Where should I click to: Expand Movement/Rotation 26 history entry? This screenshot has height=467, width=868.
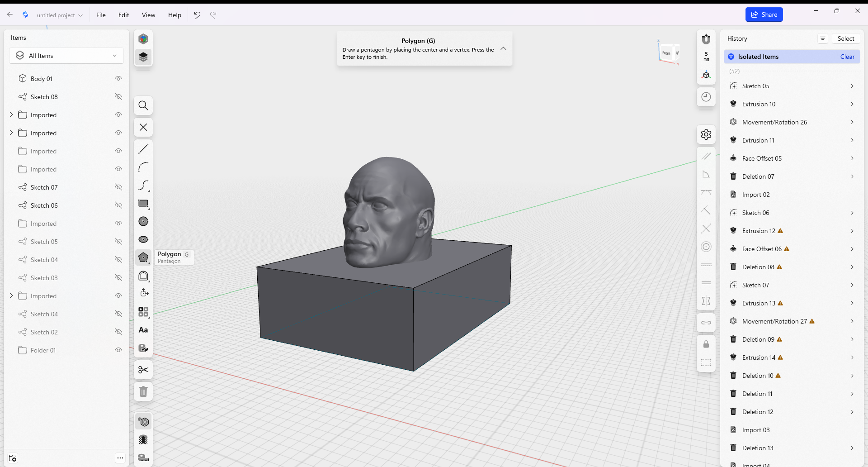[852, 122]
